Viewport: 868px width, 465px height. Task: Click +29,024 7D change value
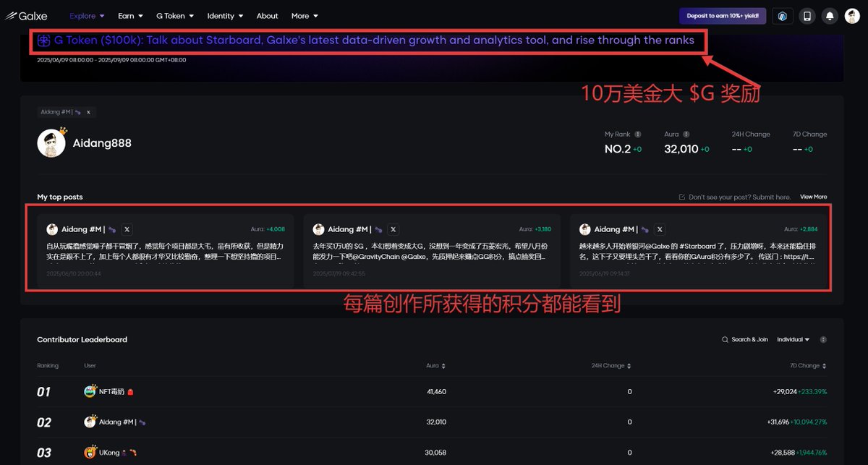point(784,392)
